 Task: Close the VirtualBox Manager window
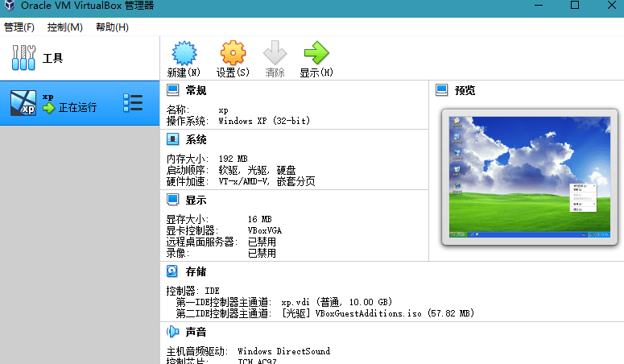click(x=612, y=5)
